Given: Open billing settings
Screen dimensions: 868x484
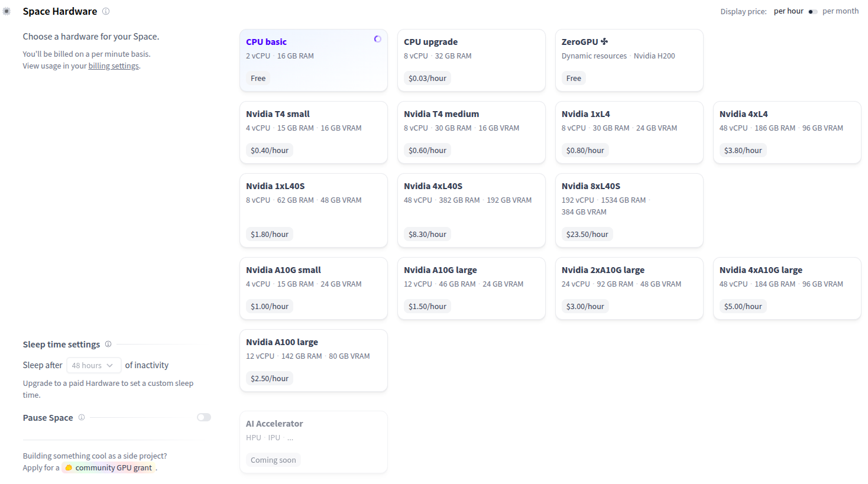Looking at the screenshot, I should [x=113, y=66].
